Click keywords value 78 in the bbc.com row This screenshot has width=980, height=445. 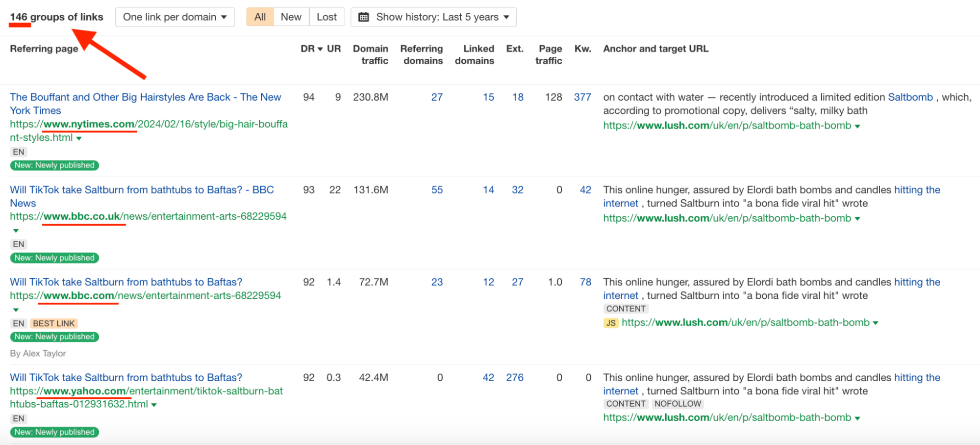click(585, 282)
